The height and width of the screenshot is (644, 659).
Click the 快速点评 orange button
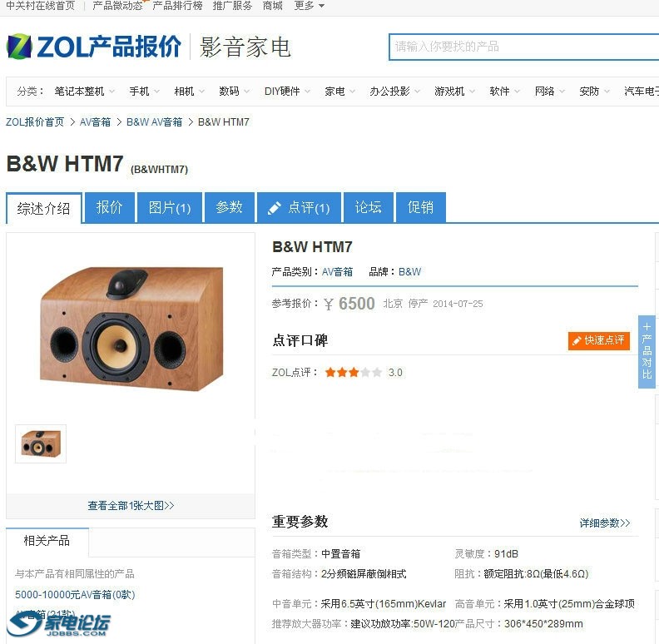pyautogui.click(x=599, y=340)
